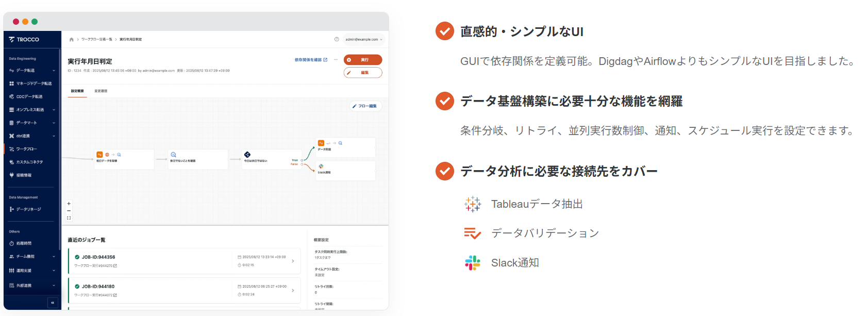Click the green status check for JOB-ID:944356

coord(77,257)
